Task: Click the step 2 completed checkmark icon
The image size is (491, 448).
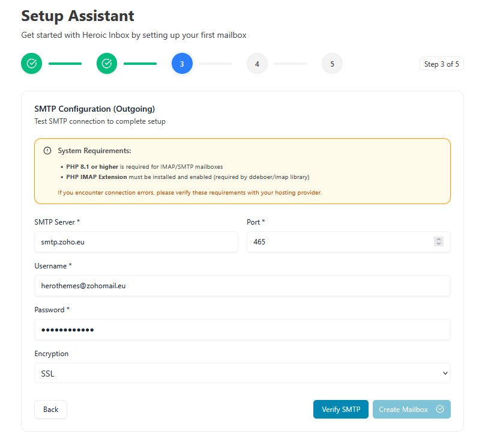Action: (x=107, y=64)
